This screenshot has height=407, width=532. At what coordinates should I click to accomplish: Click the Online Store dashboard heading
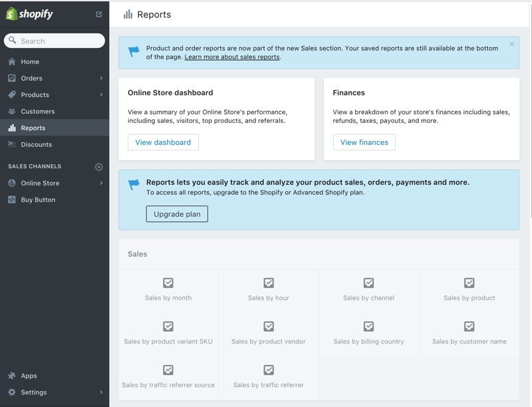[x=170, y=92]
